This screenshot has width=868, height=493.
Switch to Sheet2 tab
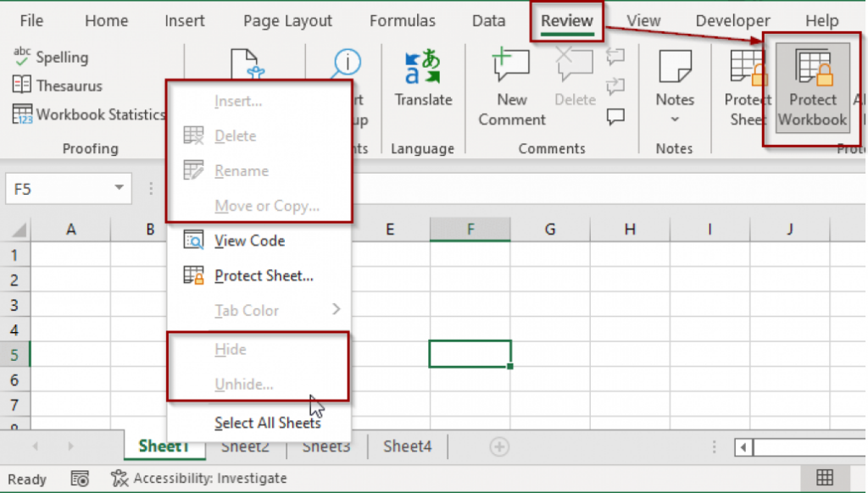tap(245, 447)
